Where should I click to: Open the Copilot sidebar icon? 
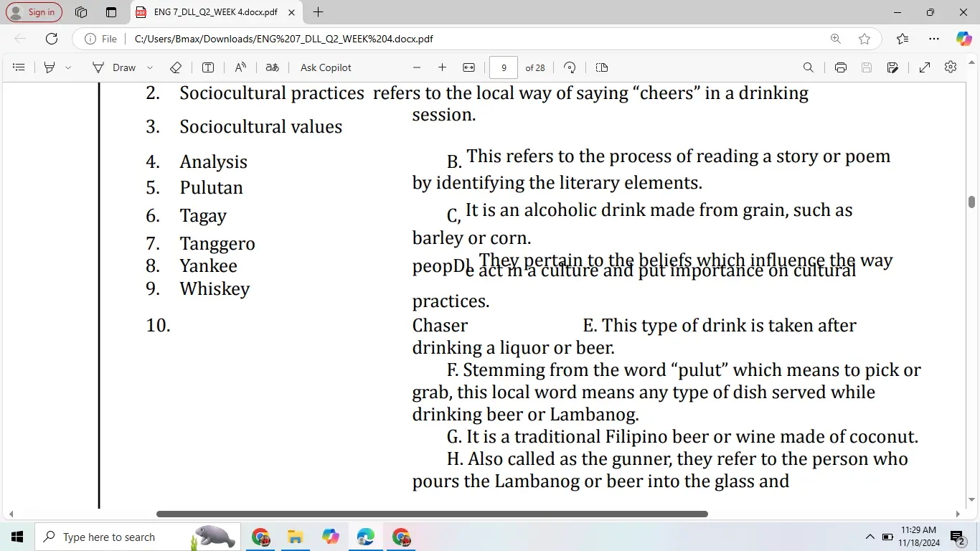pyautogui.click(x=963, y=39)
